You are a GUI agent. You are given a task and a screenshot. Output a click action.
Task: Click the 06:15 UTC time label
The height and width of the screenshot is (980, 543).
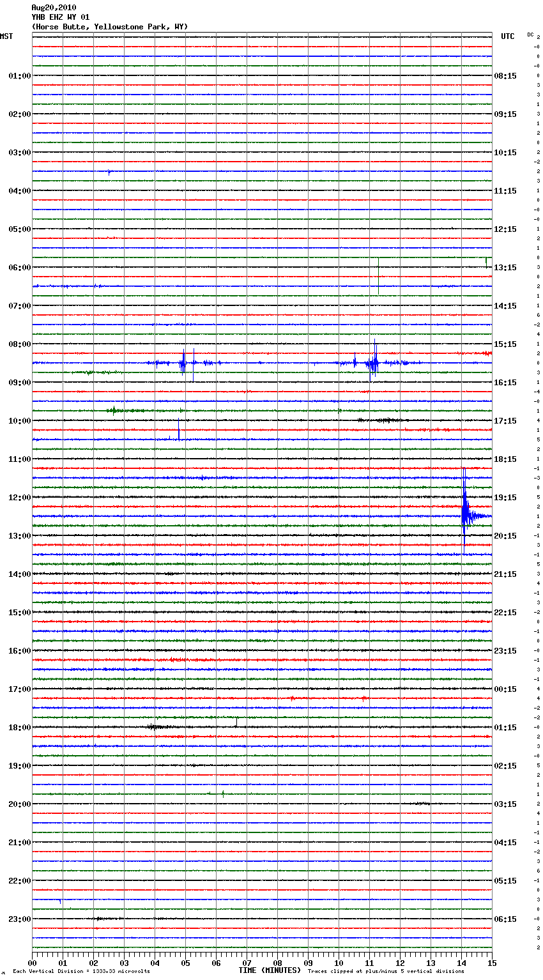click(x=505, y=919)
